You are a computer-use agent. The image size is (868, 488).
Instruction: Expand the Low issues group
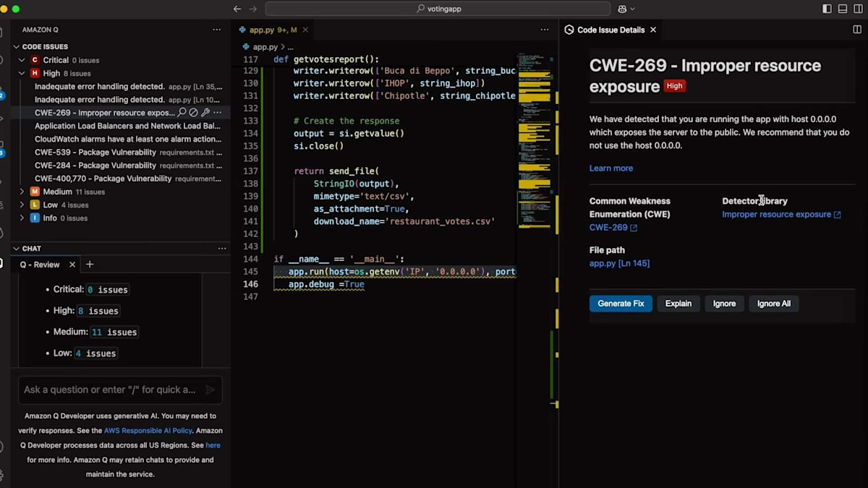coord(22,205)
